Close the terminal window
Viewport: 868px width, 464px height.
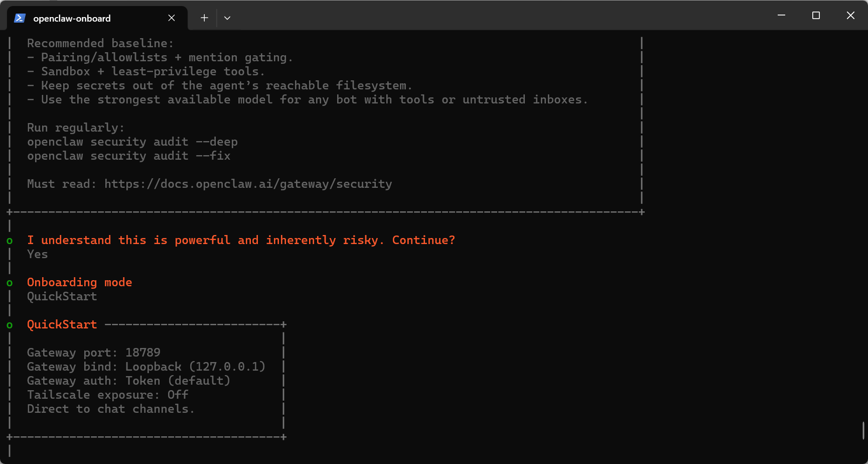coord(850,16)
